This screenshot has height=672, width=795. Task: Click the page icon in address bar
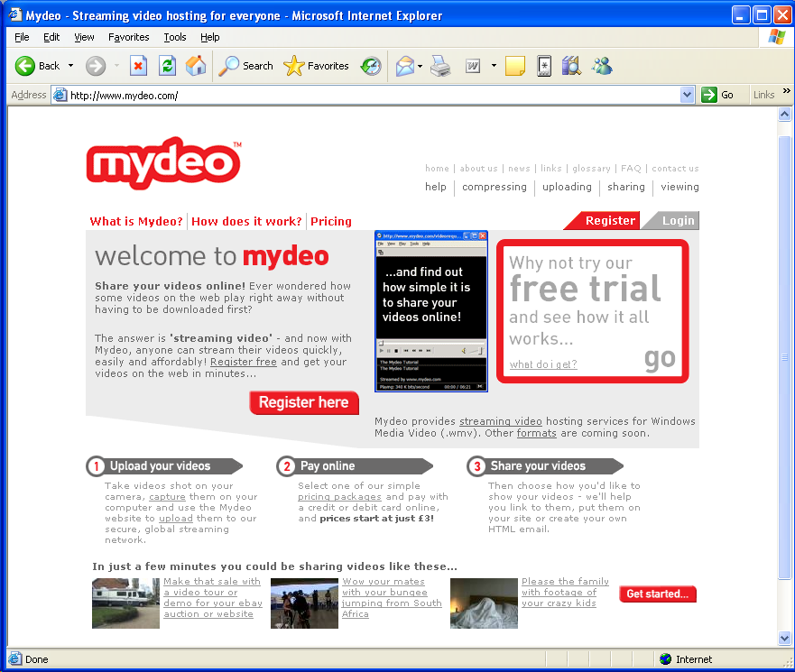60,95
